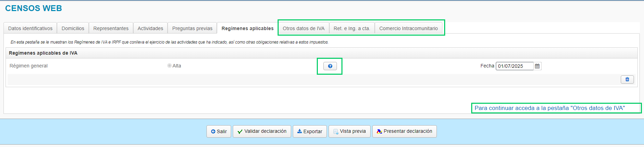The width and height of the screenshot is (644, 147).
Task: Open the Preguntas previas tab
Action: [x=192, y=28]
